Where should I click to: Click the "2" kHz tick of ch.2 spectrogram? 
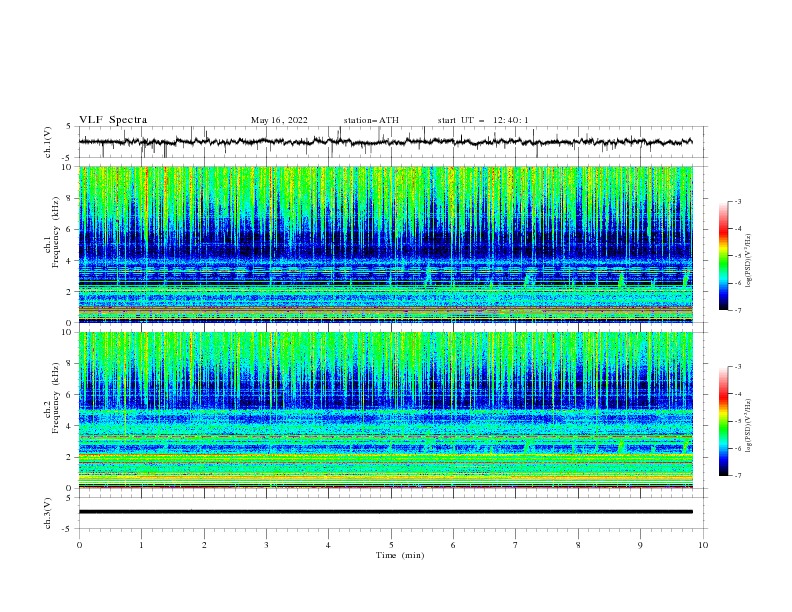click(71, 457)
